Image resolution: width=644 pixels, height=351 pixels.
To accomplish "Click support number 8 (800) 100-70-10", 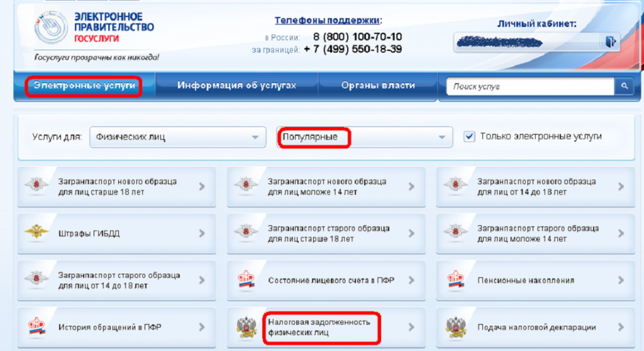I will click(x=357, y=36).
